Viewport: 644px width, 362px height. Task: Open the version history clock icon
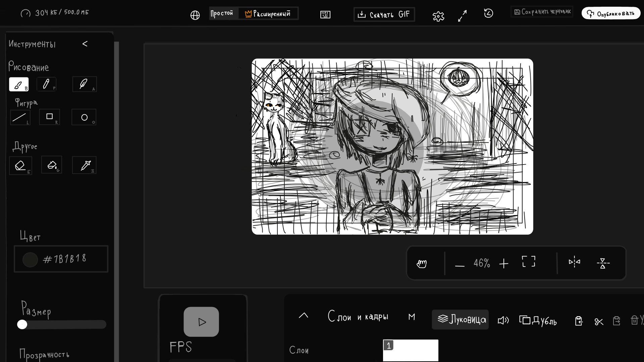click(x=488, y=13)
